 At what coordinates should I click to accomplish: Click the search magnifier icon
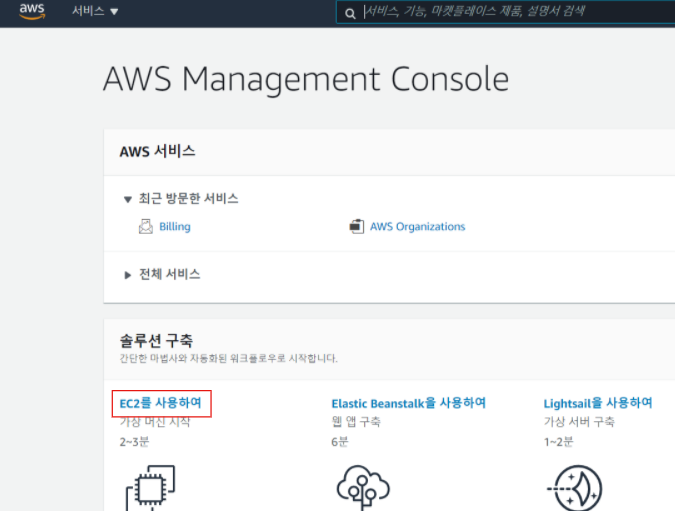(350, 14)
